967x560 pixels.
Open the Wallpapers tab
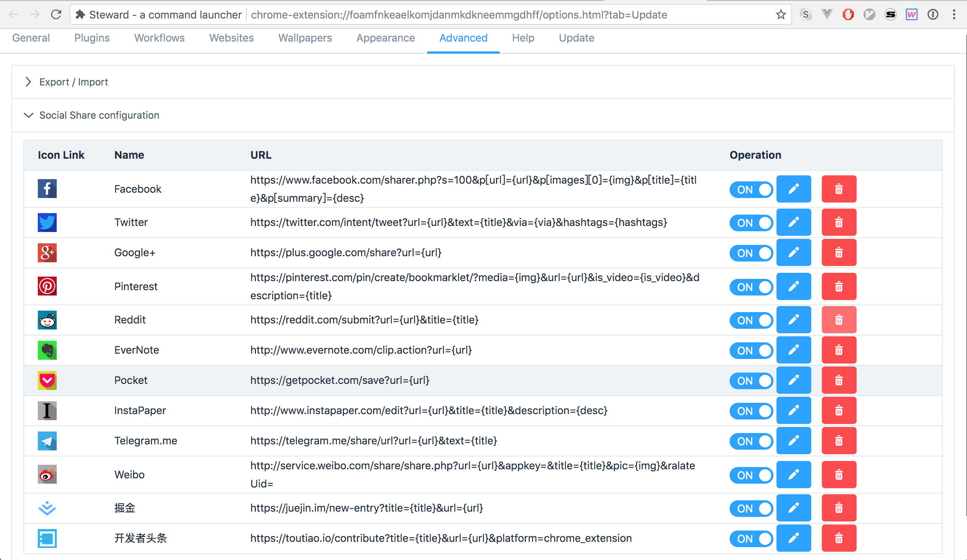click(x=305, y=38)
